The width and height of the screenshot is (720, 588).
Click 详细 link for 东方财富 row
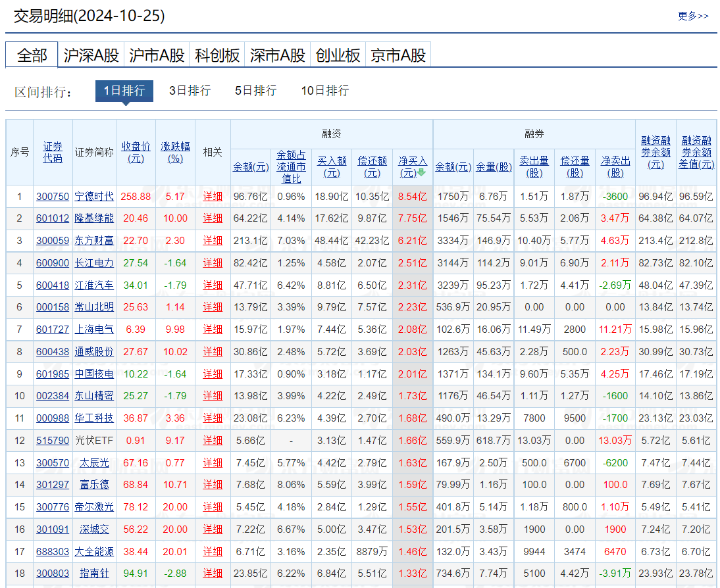[213, 241]
